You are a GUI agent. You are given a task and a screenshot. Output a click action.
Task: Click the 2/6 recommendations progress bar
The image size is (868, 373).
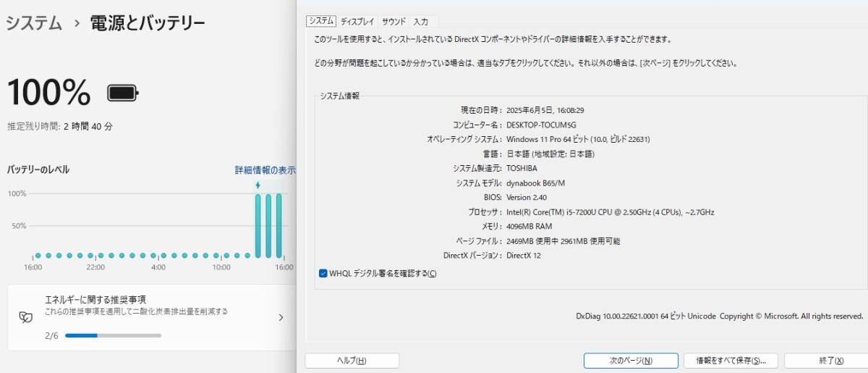point(113,335)
